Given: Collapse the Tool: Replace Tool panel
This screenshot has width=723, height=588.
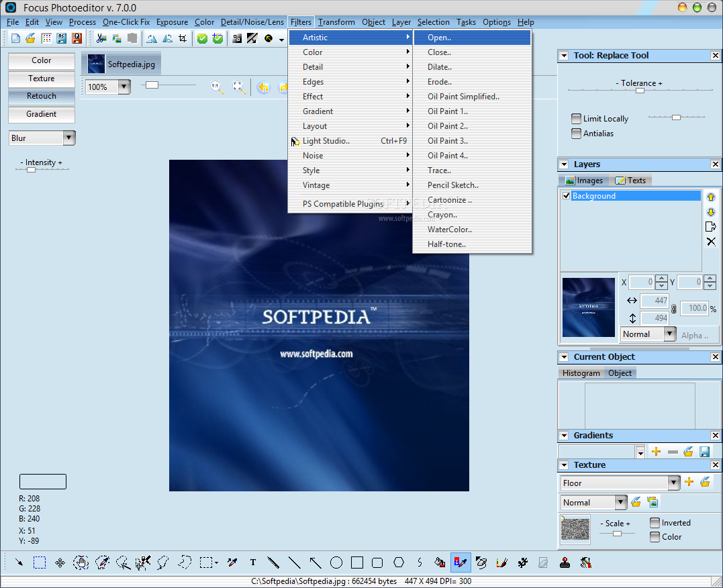Looking at the screenshot, I should [564, 56].
